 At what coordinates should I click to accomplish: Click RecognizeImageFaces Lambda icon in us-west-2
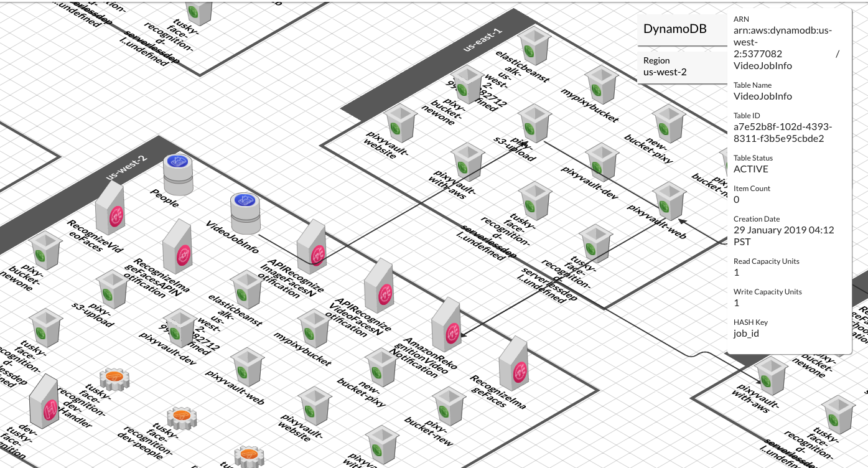click(514, 363)
